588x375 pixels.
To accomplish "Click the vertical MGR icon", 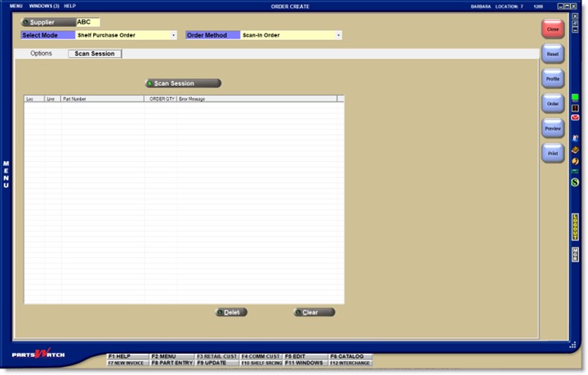I will [575, 254].
